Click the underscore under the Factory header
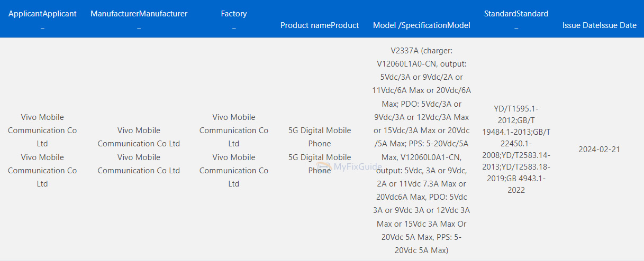644x261 pixels. (x=233, y=27)
